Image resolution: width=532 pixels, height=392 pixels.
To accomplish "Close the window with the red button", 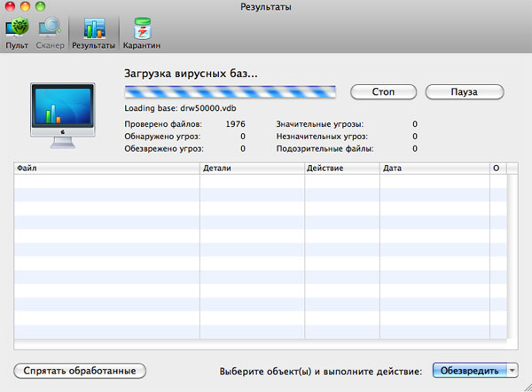I will pos(10,6).
